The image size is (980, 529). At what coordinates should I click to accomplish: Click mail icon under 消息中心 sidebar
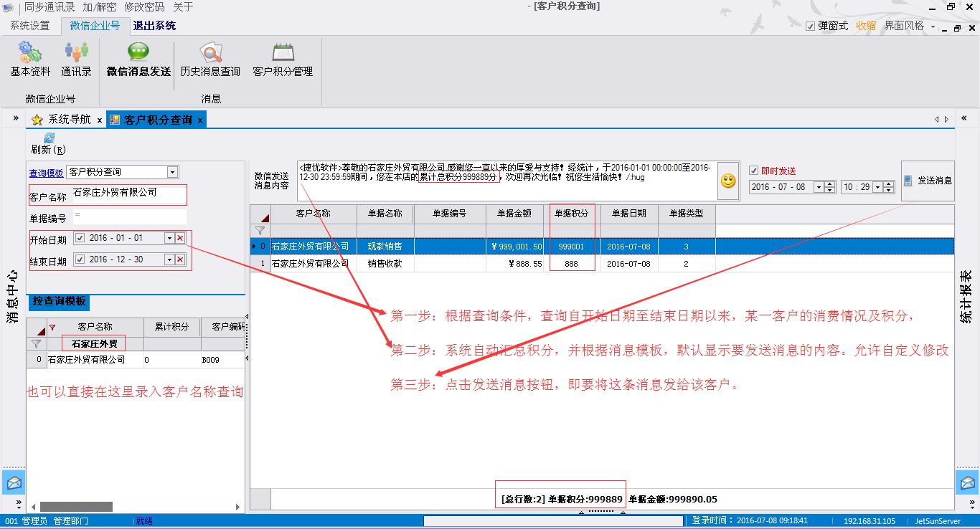[14, 482]
